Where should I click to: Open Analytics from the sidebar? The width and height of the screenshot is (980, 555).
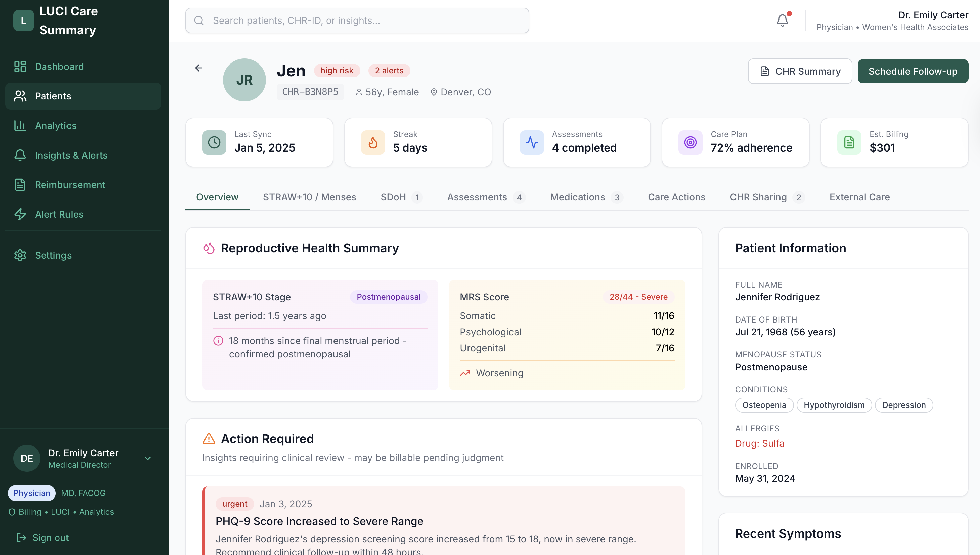click(x=20, y=125)
